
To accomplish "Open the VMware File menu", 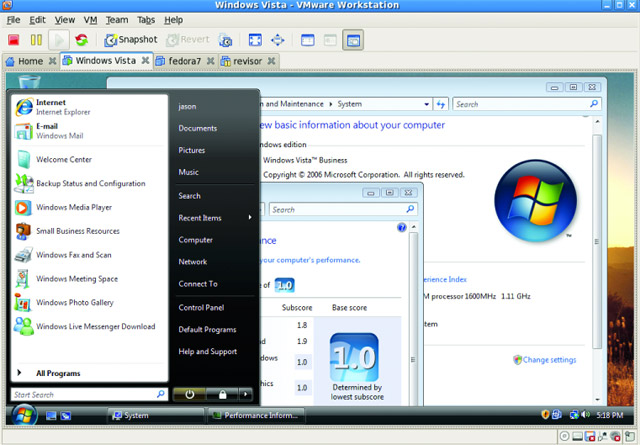I will point(13,20).
